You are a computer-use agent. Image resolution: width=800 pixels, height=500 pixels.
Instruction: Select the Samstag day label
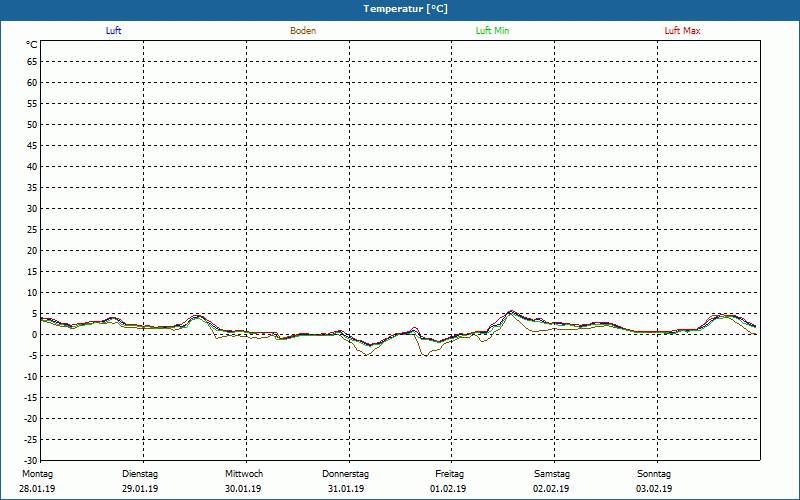coord(552,474)
